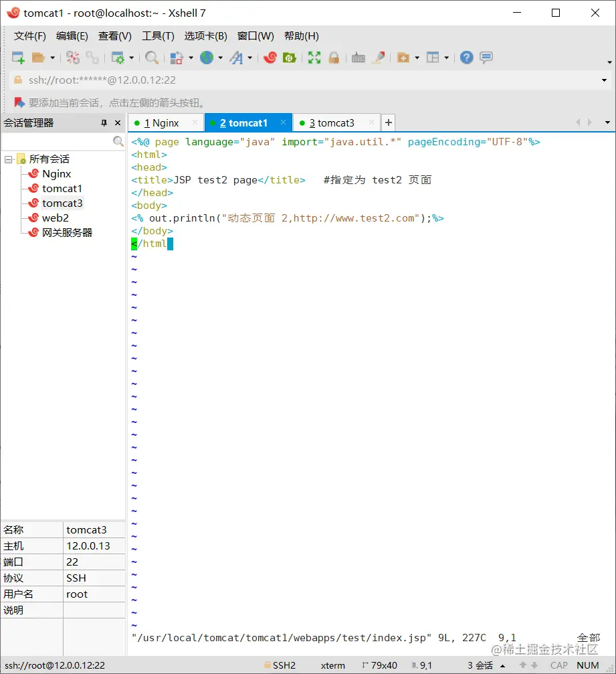Screen dimensions: 616x674
Task: Click the toolbar overflow arrow at right
Action: (609, 62)
